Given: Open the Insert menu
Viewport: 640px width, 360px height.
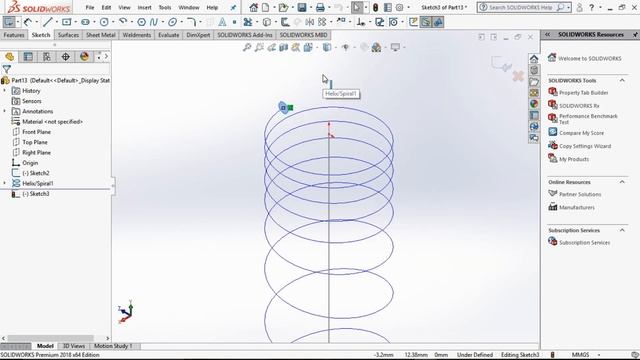Looking at the screenshot, I should [144, 7].
